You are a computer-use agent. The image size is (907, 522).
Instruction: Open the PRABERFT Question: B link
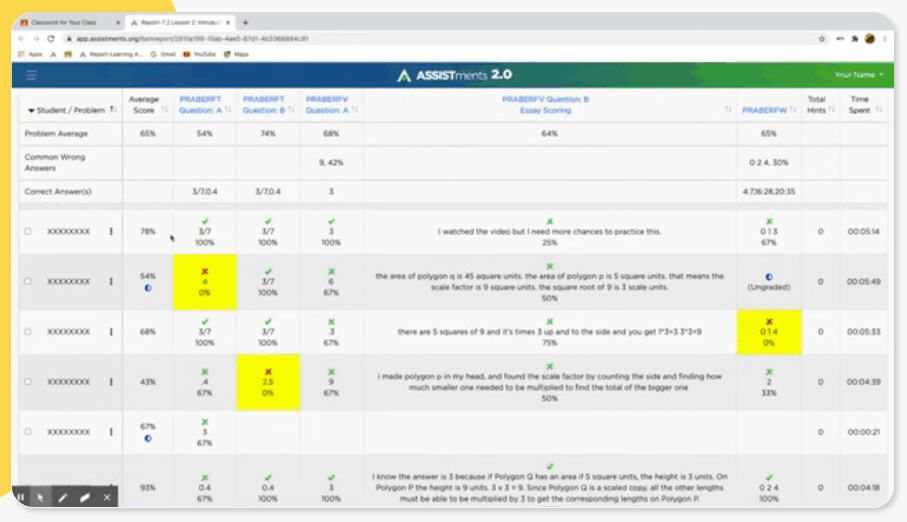coord(264,105)
